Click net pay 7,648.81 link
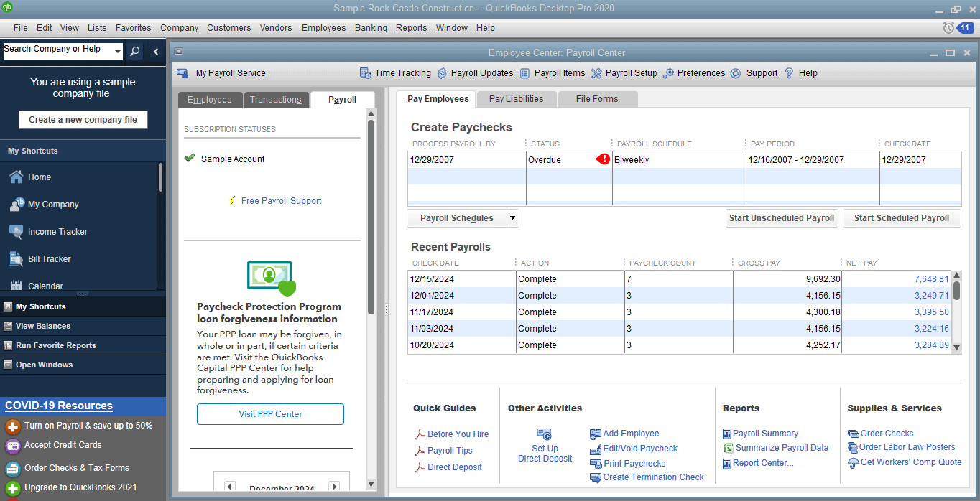Image resolution: width=980 pixels, height=501 pixels. coord(931,279)
